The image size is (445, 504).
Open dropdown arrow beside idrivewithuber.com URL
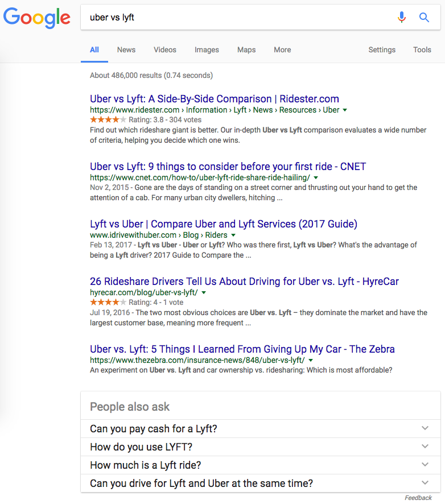click(233, 235)
